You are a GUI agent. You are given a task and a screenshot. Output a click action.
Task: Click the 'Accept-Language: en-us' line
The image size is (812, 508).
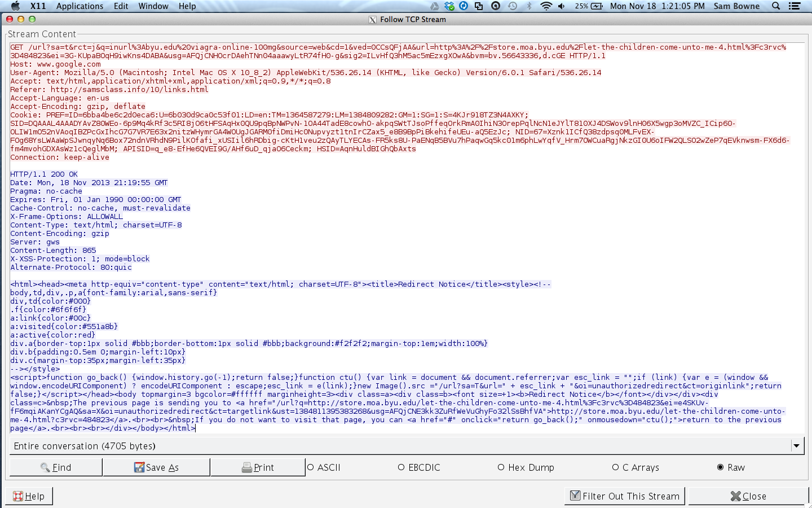[x=60, y=98]
